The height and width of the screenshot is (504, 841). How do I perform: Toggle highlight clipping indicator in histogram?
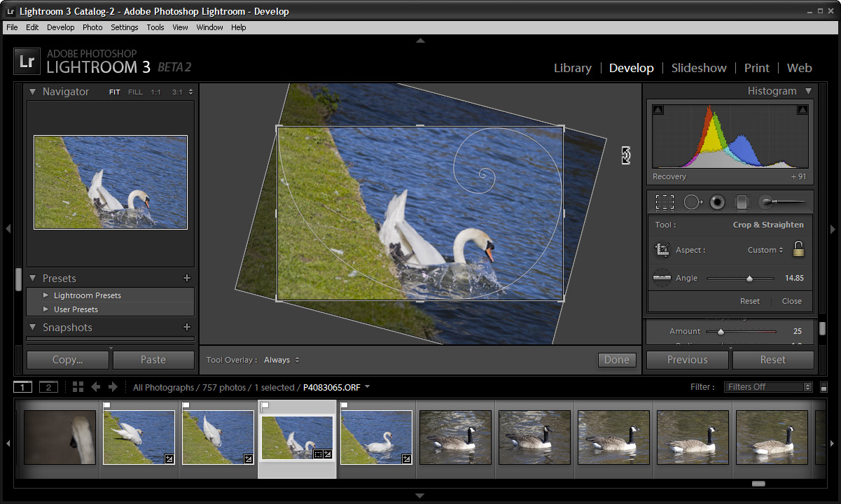coord(802,110)
